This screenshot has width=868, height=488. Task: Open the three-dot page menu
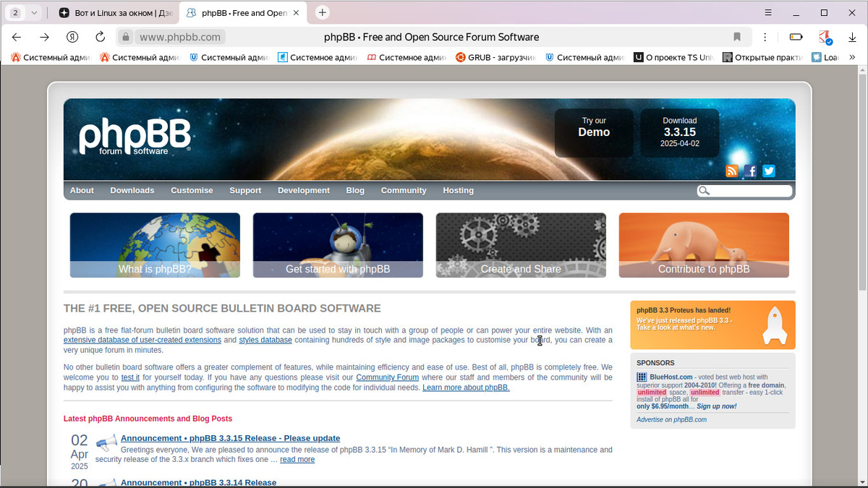[765, 37]
